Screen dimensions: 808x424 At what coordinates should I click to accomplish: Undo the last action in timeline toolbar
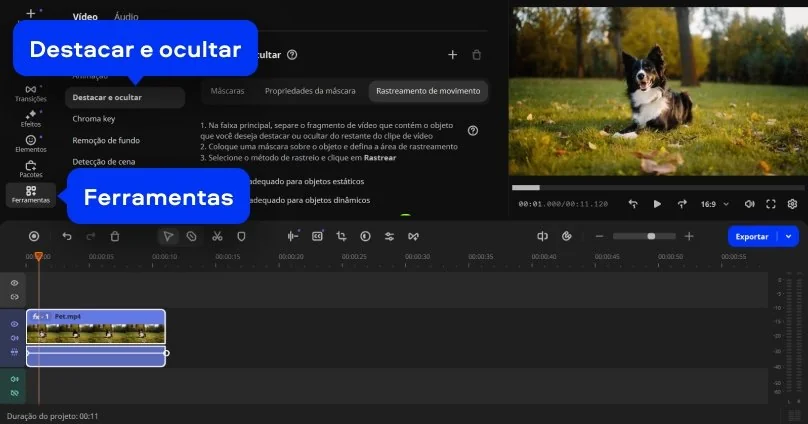click(x=67, y=236)
